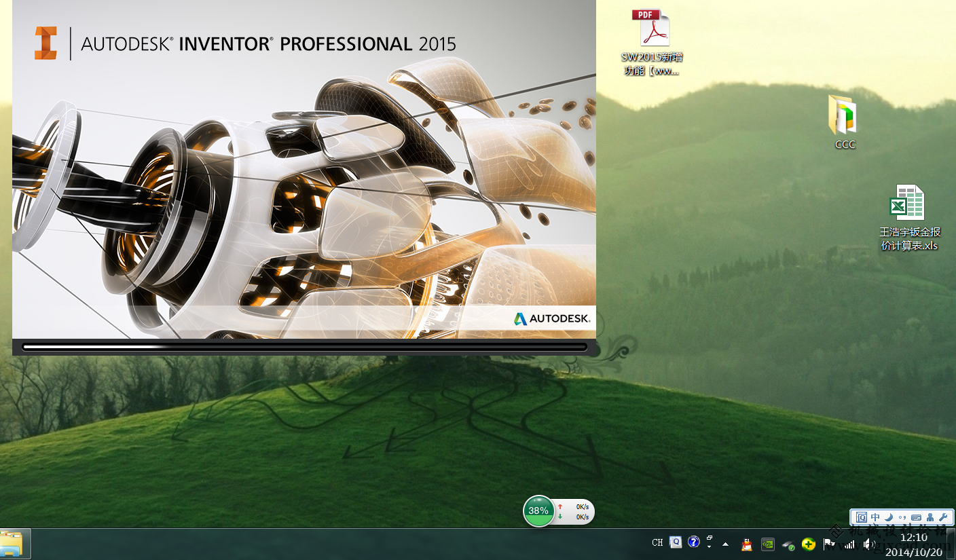Click the Inventor logo on splash screen
956x560 pixels.
[x=46, y=43]
